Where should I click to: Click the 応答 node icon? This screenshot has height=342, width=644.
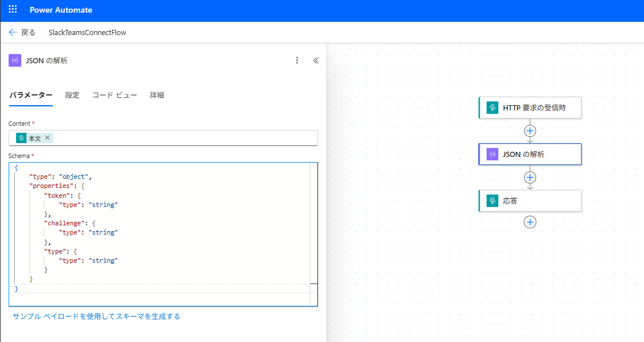click(492, 201)
